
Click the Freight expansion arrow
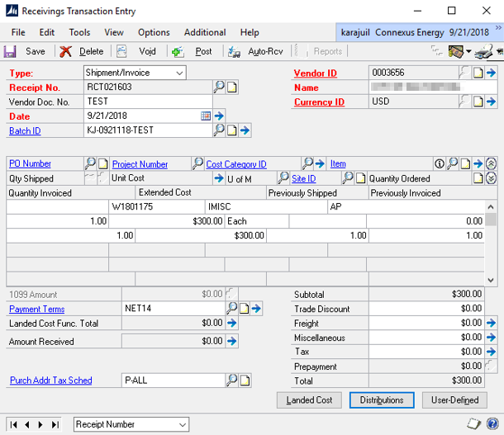click(492, 324)
